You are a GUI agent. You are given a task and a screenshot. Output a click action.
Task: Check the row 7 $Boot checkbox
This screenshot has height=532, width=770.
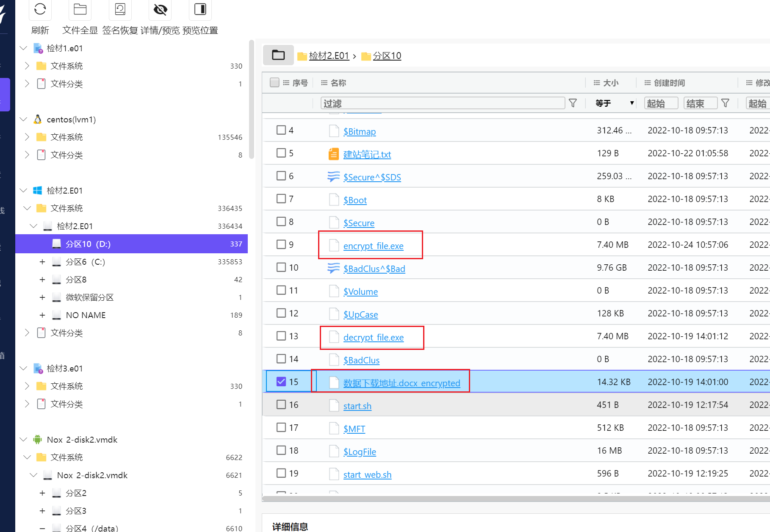pos(281,199)
